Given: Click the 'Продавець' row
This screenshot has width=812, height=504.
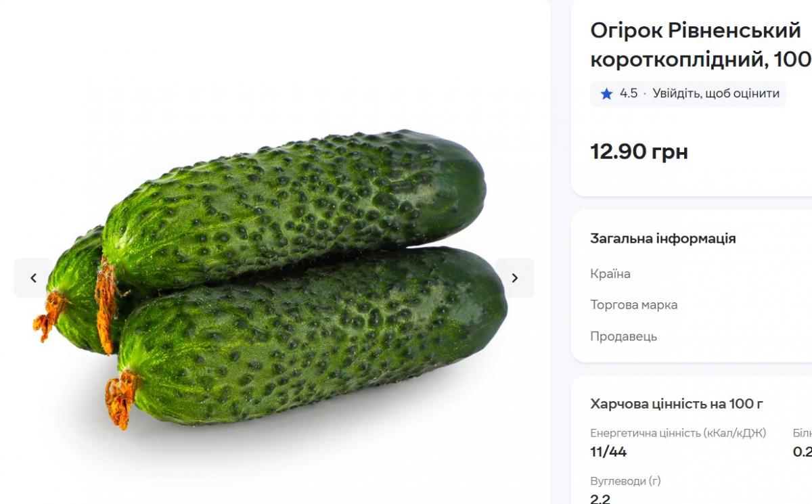Looking at the screenshot, I should point(625,336).
